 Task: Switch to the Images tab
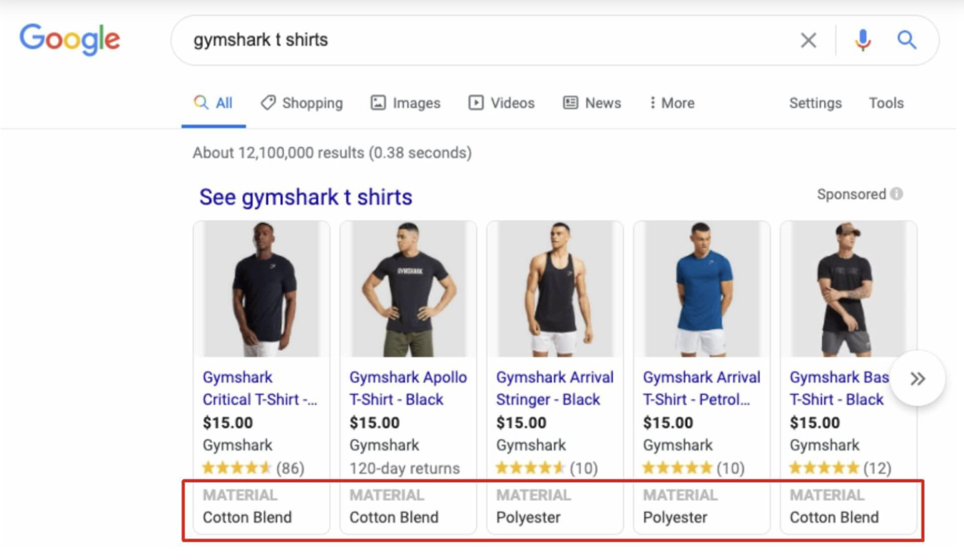point(405,103)
